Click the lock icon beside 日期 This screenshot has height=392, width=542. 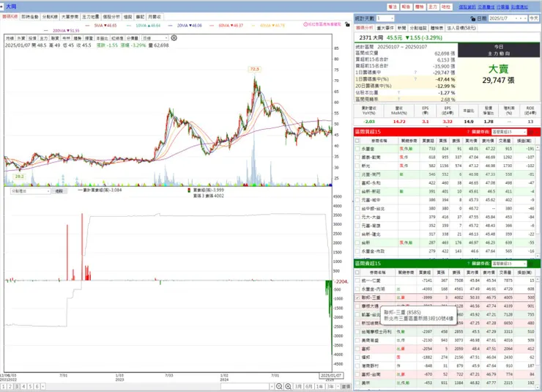(x=472, y=18)
